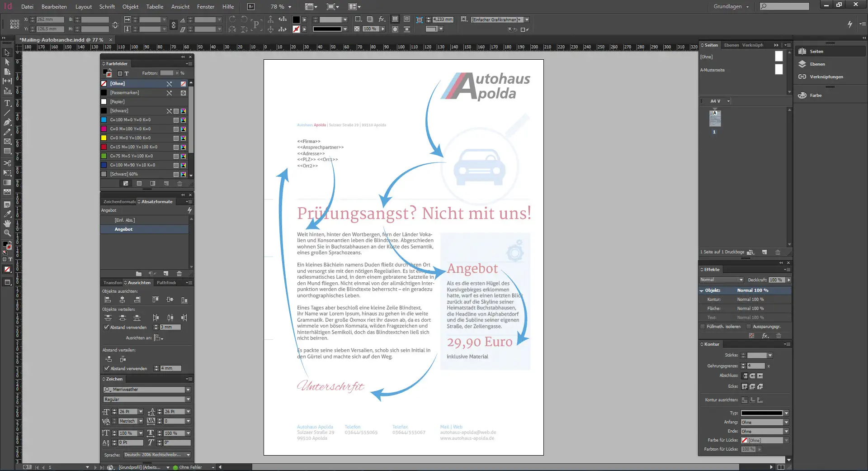
Task: Apply the C=0 M=100 Y=0 K=0 swatch
Action: (131, 129)
